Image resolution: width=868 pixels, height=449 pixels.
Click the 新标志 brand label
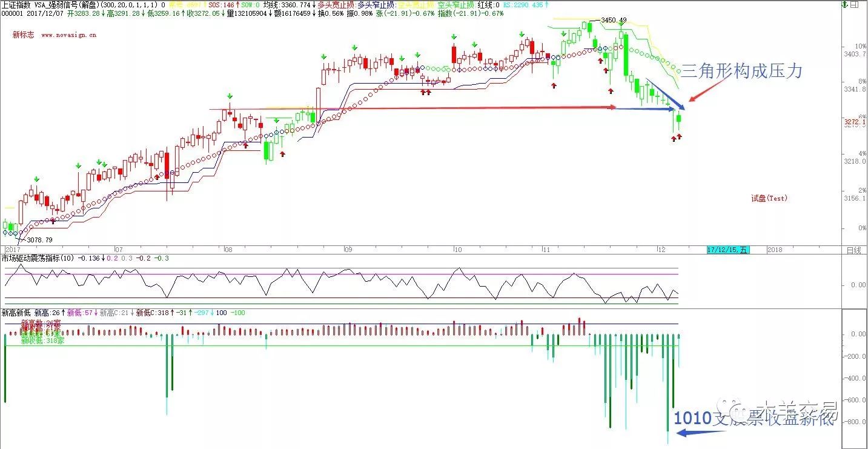coord(22,35)
